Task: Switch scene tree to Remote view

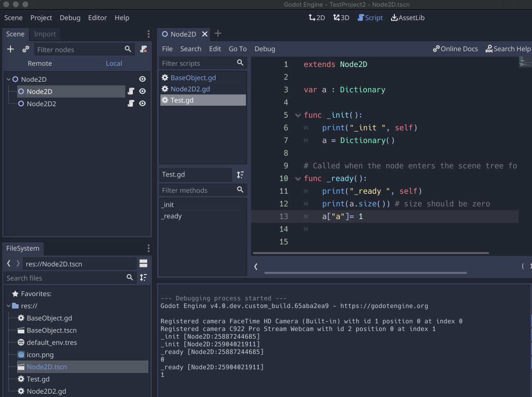Action: (x=40, y=63)
